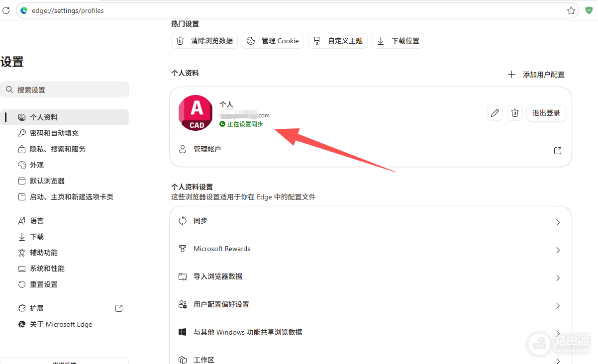The width and height of the screenshot is (598, 364).
Task: Click the accessibility figure icon
Action: click(21, 253)
